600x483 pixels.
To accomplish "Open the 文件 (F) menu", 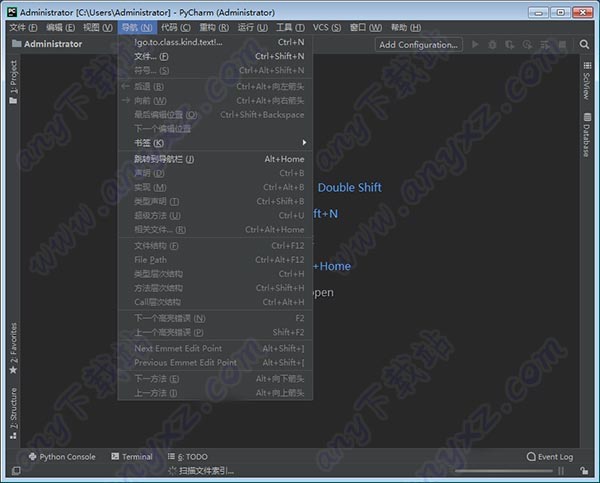I will pyautogui.click(x=23, y=28).
